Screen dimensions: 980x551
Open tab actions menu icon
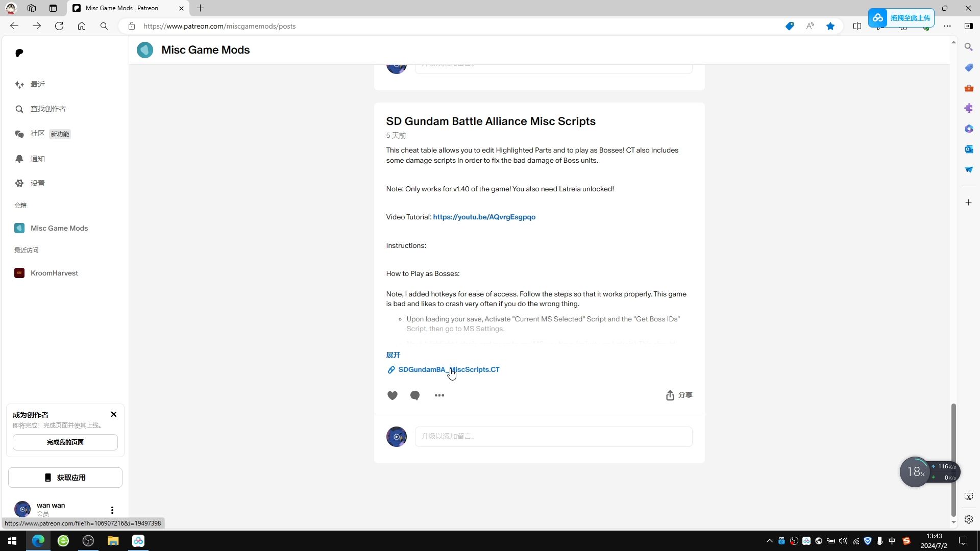coord(53,8)
